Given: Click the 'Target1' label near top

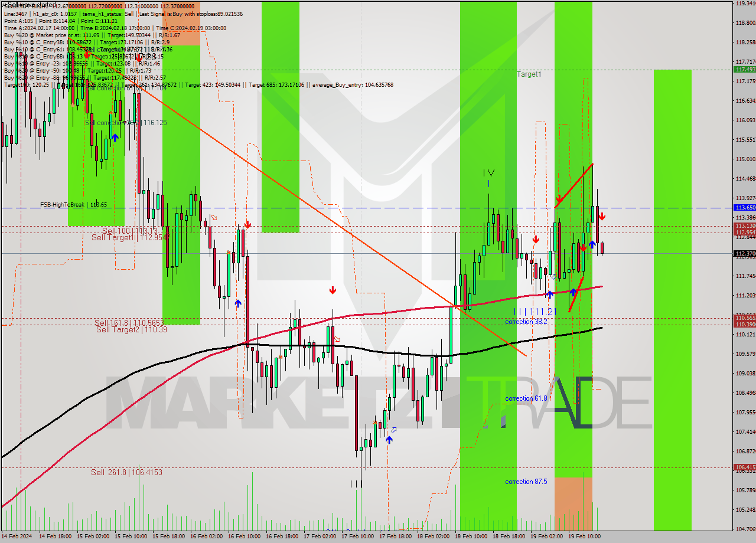Looking at the screenshot, I should (x=529, y=74).
